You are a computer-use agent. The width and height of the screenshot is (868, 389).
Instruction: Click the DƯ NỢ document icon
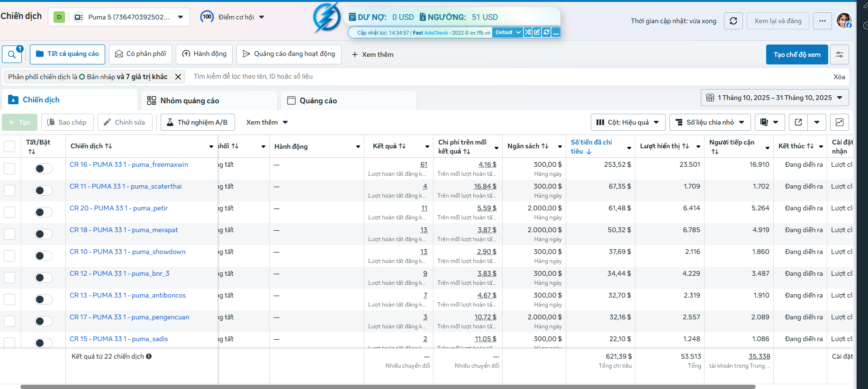pos(352,17)
